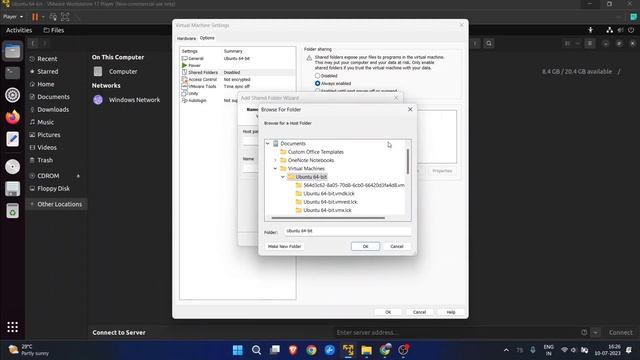Expand OneNote Notebooks folder node
The width and height of the screenshot is (640, 360).
pos(276,160)
